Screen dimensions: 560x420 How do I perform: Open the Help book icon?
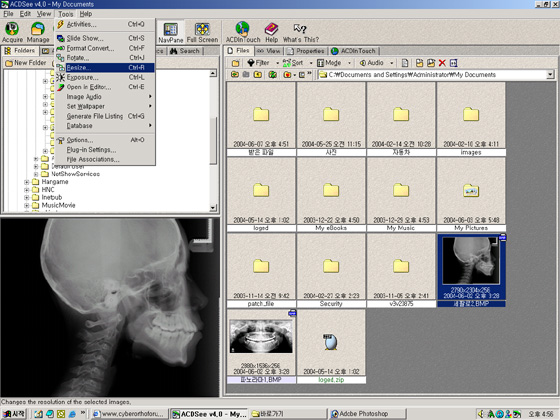[x=271, y=32]
